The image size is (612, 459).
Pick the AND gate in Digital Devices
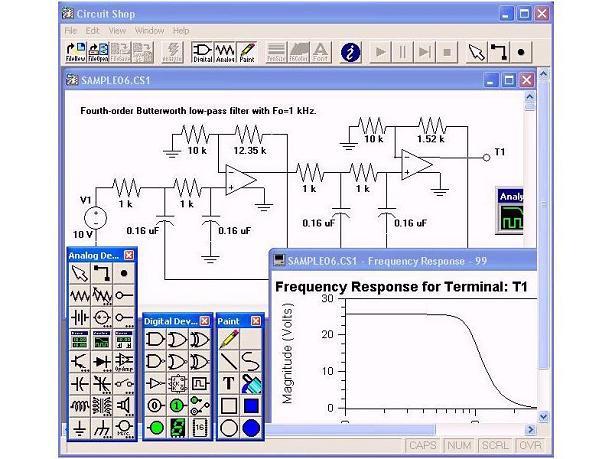pos(155,340)
